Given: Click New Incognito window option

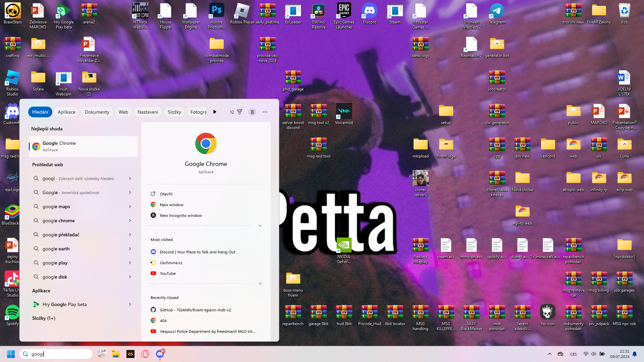Looking at the screenshot, I should point(181,216).
